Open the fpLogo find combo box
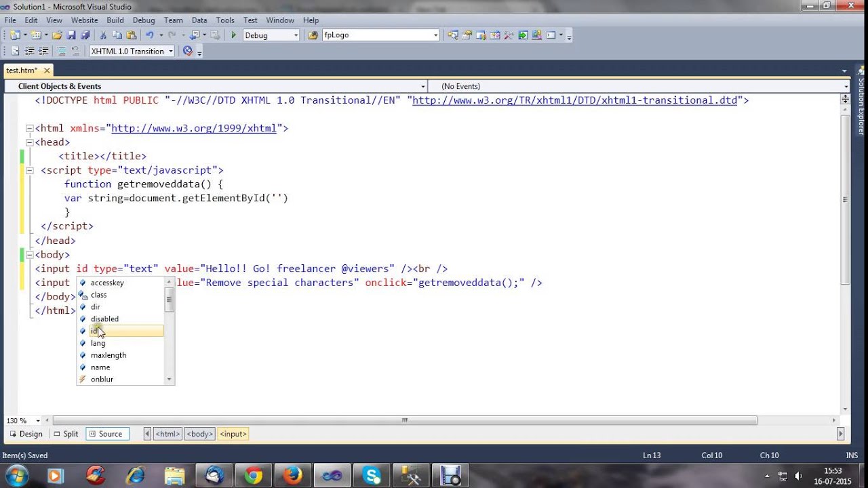 click(x=381, y=35)
